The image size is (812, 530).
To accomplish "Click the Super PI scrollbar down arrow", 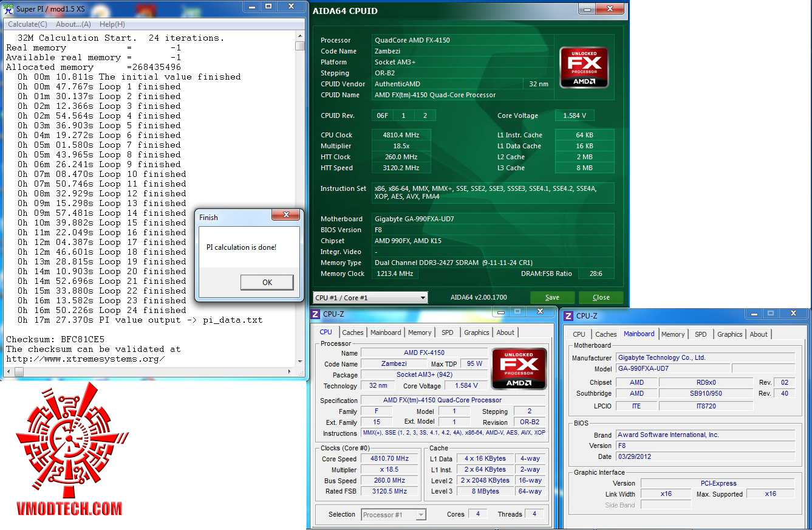I will click(x=300, y=361).
